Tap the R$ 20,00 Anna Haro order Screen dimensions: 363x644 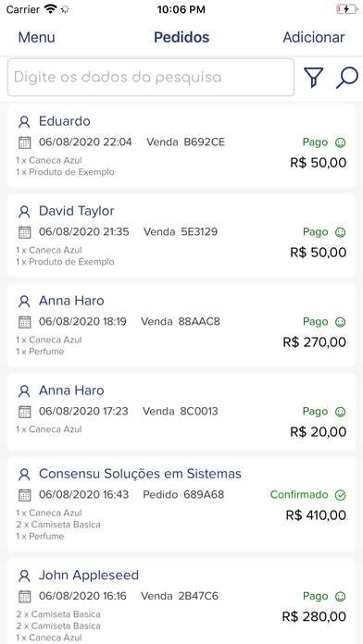(x=181, y=412)
